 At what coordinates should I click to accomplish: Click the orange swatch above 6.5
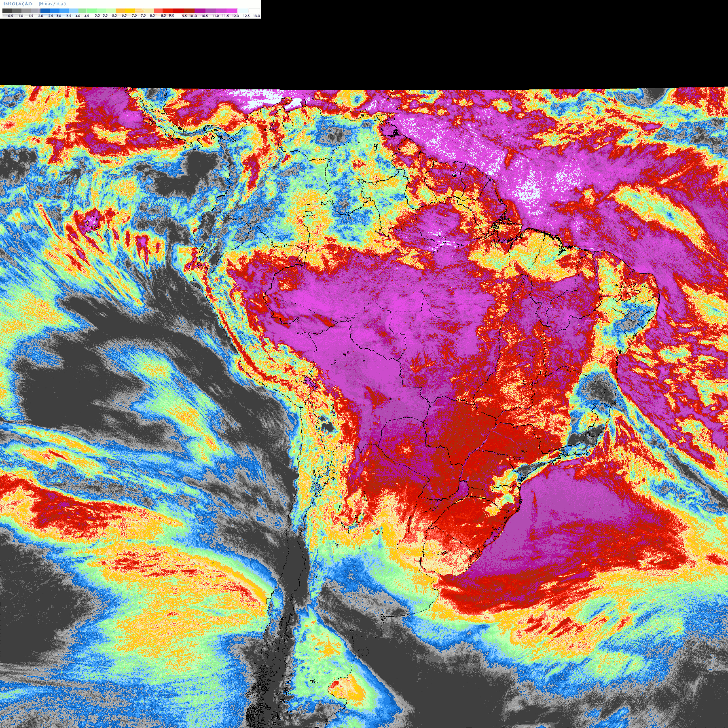(x=120, y=11)
